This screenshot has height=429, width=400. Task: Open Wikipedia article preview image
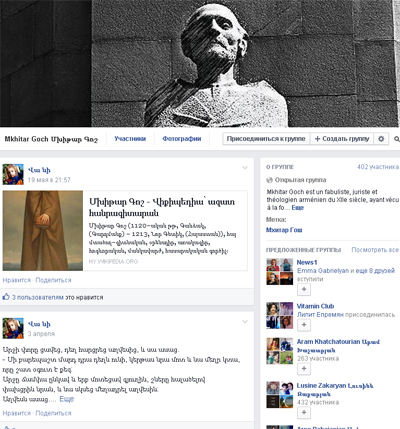click(43, 230)
